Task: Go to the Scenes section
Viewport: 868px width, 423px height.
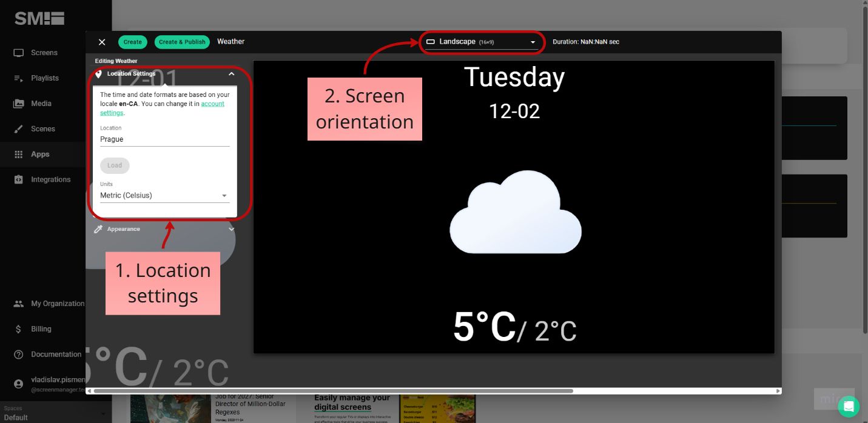Action: (42, 128)
